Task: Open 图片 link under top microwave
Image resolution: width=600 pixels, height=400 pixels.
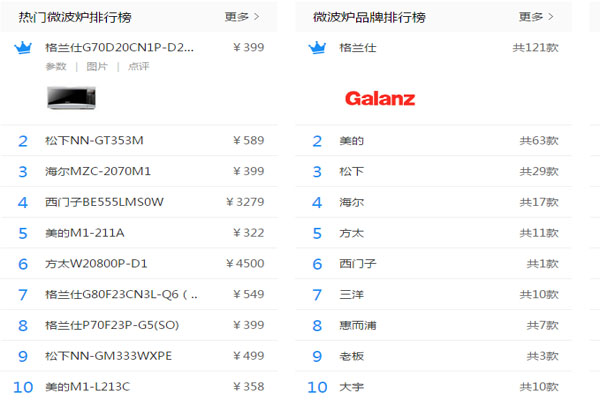Action: click(x=97, y=67)
